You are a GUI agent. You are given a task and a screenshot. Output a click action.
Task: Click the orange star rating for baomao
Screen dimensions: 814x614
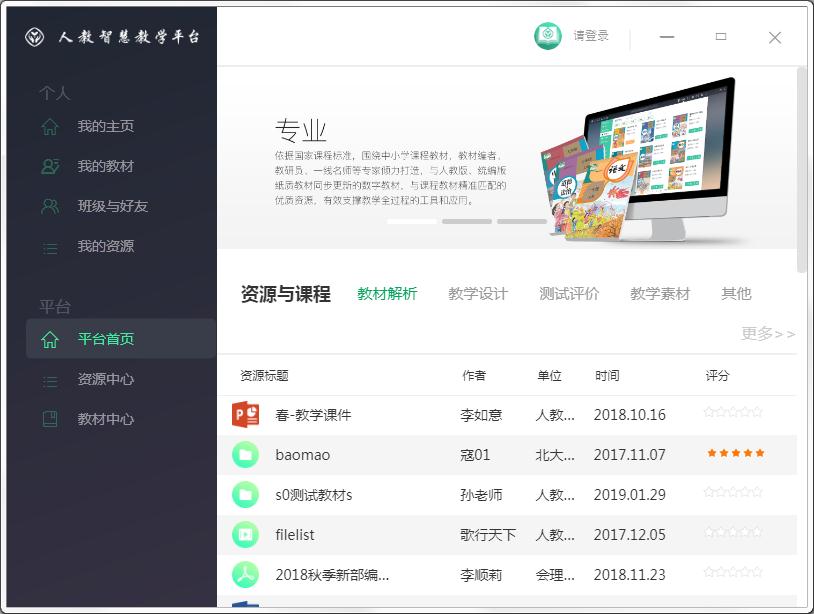click(736, 453)
